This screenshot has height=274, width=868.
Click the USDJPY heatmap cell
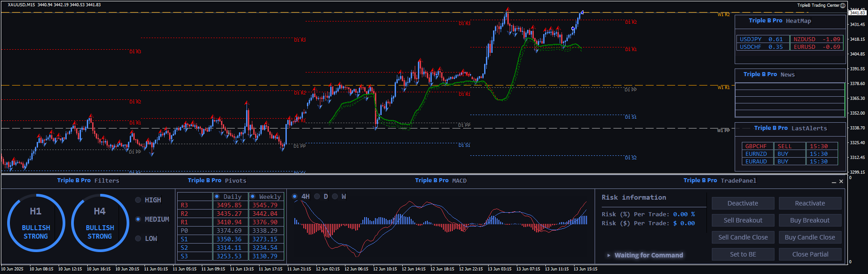click(x=762, y=39)
